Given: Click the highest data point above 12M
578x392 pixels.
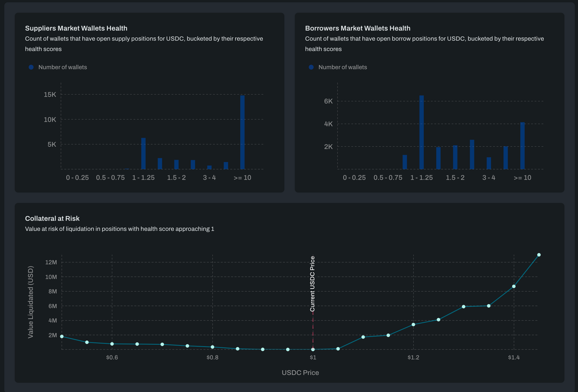Looking at the screenshot, I should (x=539, y=255).
